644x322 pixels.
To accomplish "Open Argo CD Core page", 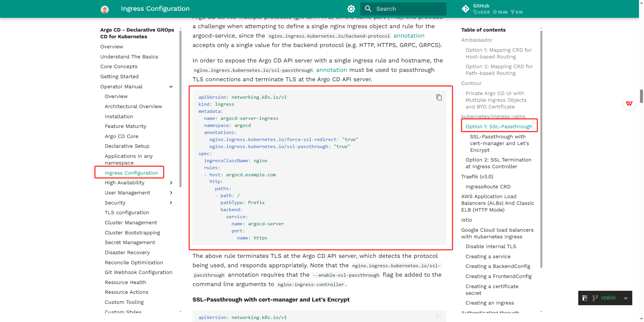I will pos(121,136).
